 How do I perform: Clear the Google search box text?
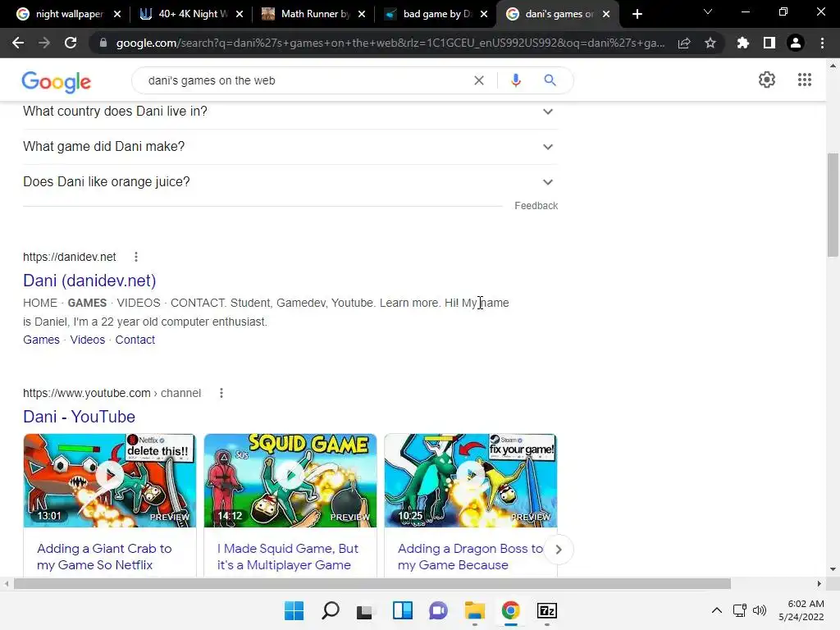(x=479, y=80)
